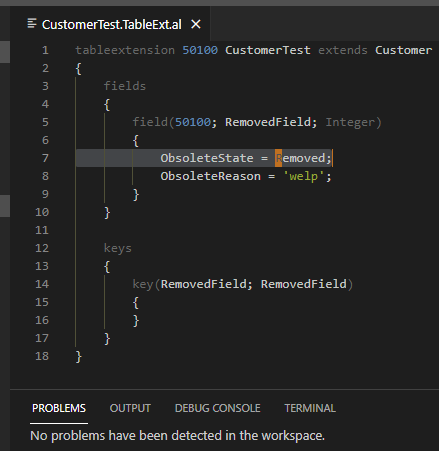Click the 'fields' keyword
The image size is (439, 451).
point(125,86)
